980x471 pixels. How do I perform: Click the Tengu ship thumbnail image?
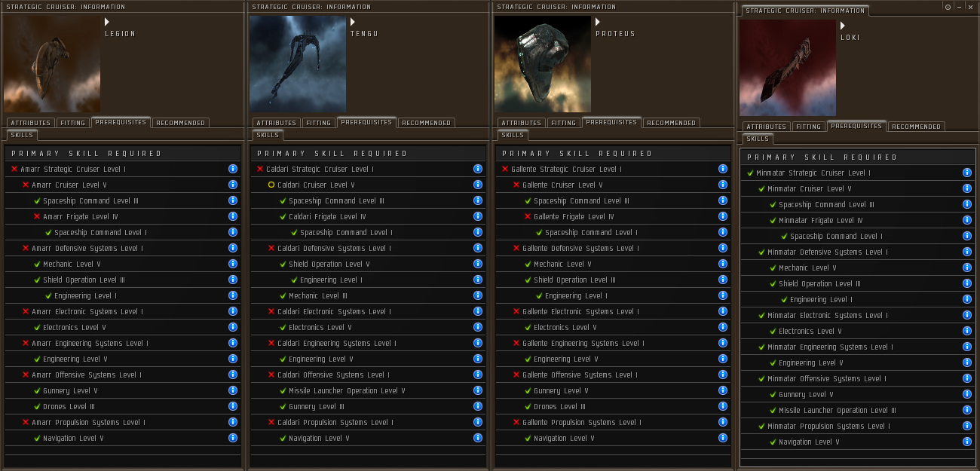tap(298, 65)
